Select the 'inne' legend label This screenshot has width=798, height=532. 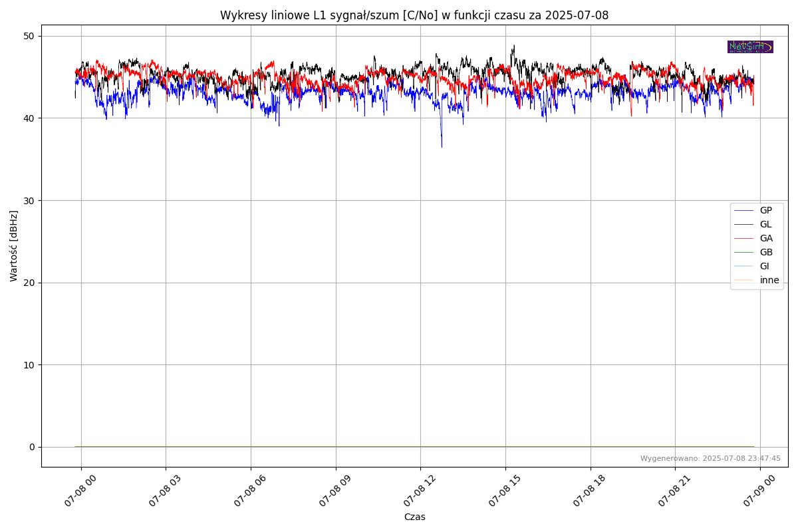(x=769, y=280)
